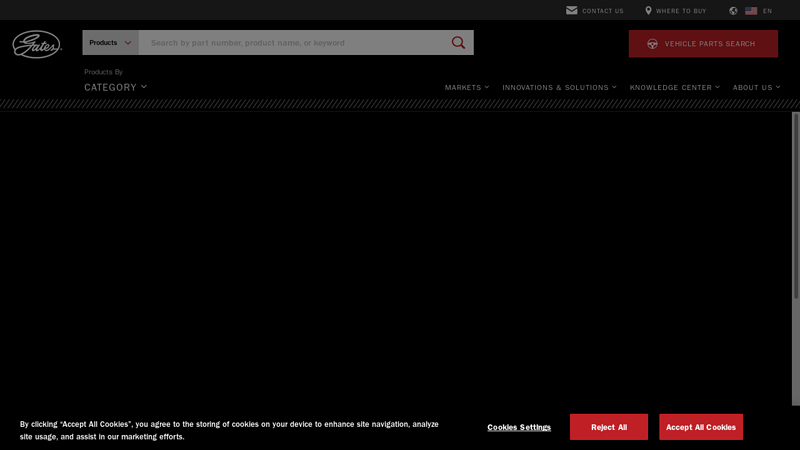This screenshot has height=450, width=800.
Task: Expand the Products By Category menu
Action: tap(115, 87)
